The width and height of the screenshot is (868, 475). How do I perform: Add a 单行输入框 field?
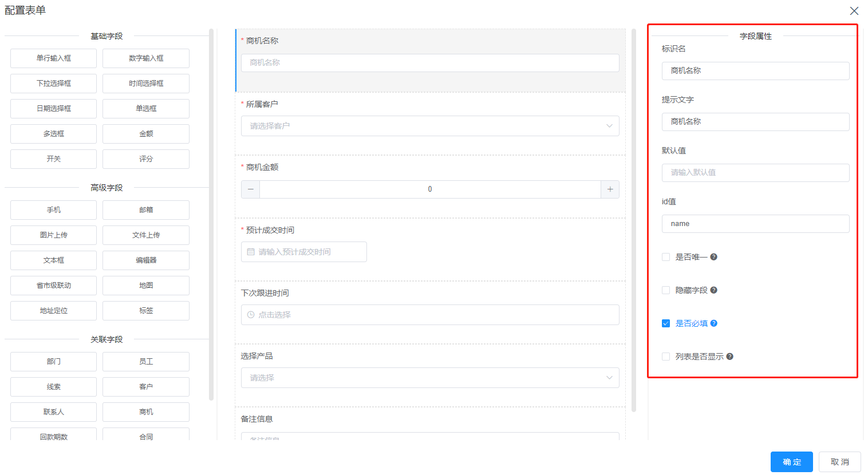click(x=54, y=58)
